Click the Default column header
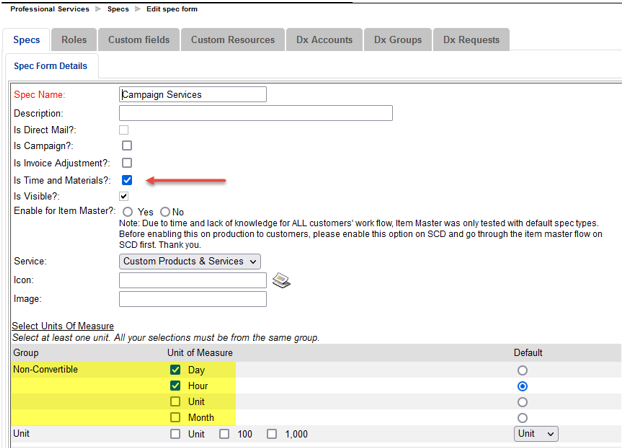Screen dimensions: 627x448 coord(528,353)
